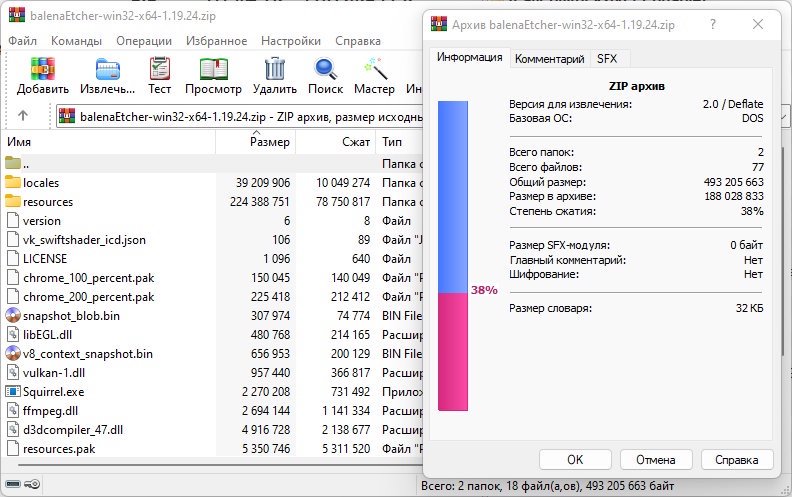
Task: Open the Файл menu
Action: coord(22,41)
